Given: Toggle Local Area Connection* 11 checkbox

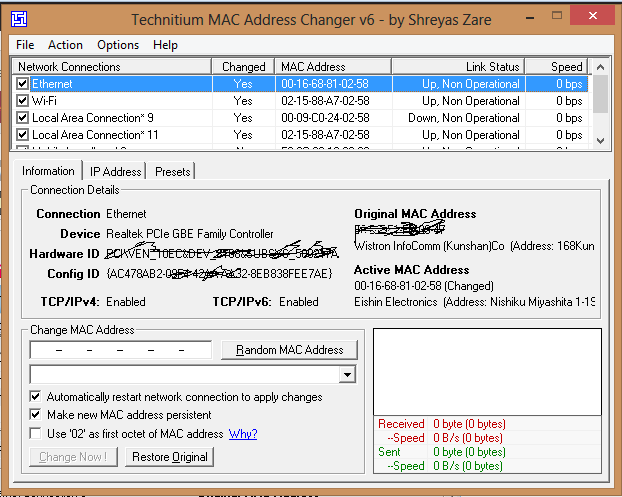Looking at the screenshot, I should (23, 135).
